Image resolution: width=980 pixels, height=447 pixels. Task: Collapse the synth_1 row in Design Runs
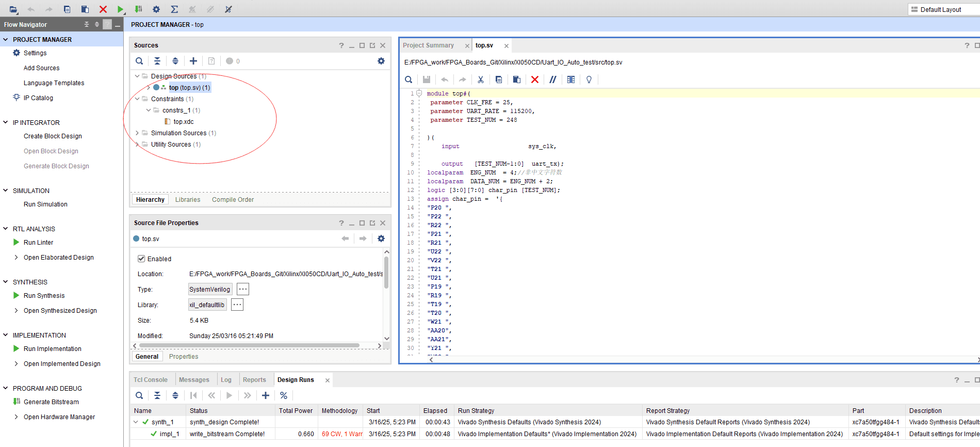[x=136, y=422]
